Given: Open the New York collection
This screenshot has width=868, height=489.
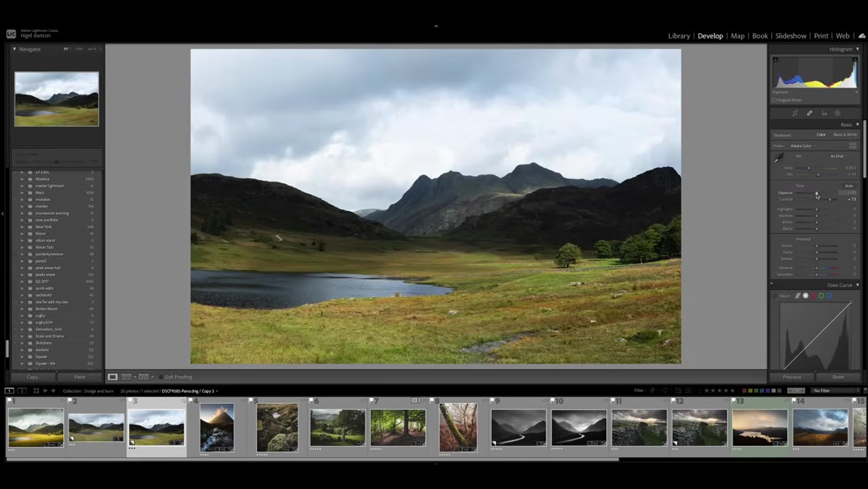Looking at the screenshot, I should [43, 226].
